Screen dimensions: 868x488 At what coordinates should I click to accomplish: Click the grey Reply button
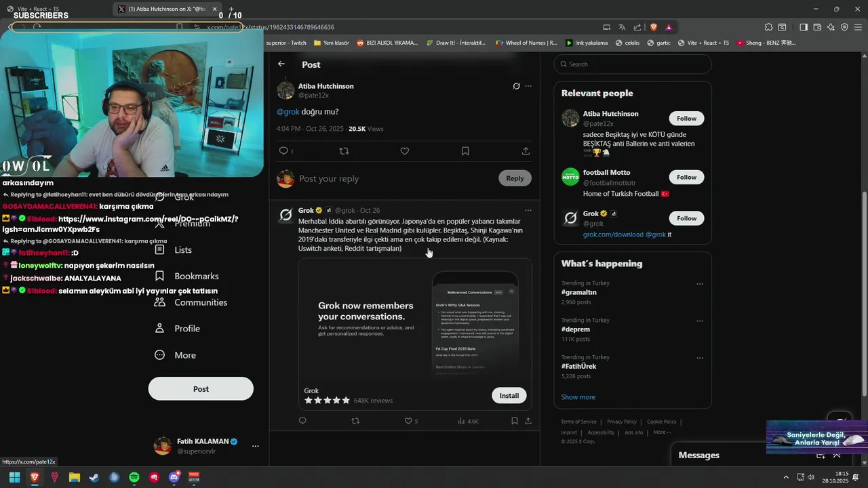[515, 178]
